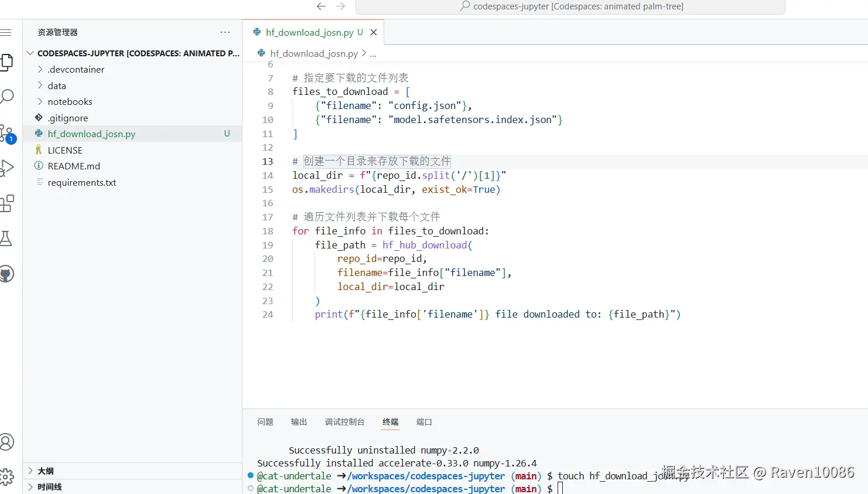Click the breadcrumb ellipsis segment

click(x=373, y=53)
